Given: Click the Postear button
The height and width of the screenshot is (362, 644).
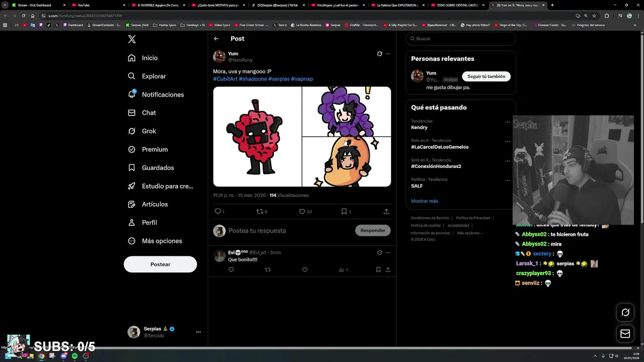Looking at the screenshot, I should click(160, 264).
